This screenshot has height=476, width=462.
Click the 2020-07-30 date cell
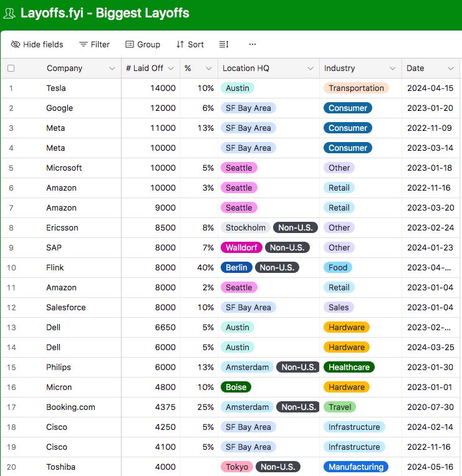point(430,407)
